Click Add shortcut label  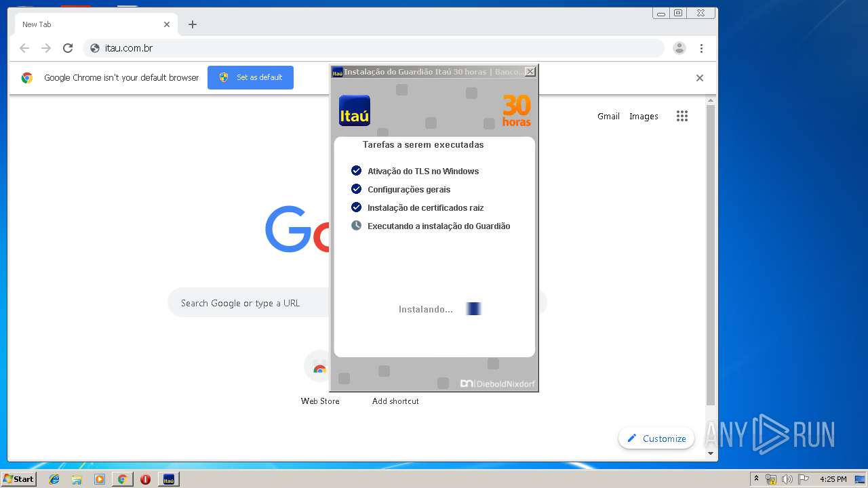pyautogui.click(x=395, y=401)
